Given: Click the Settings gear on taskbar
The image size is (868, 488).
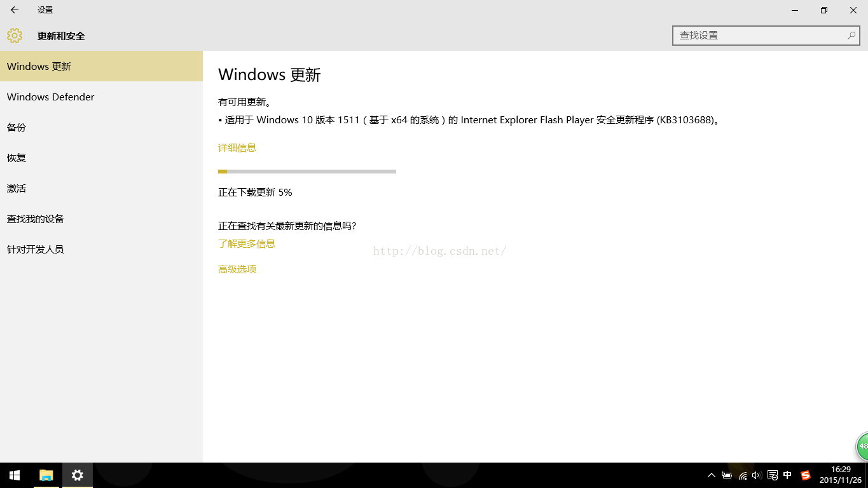Looking at the screenshot, I should pos(78,475).
